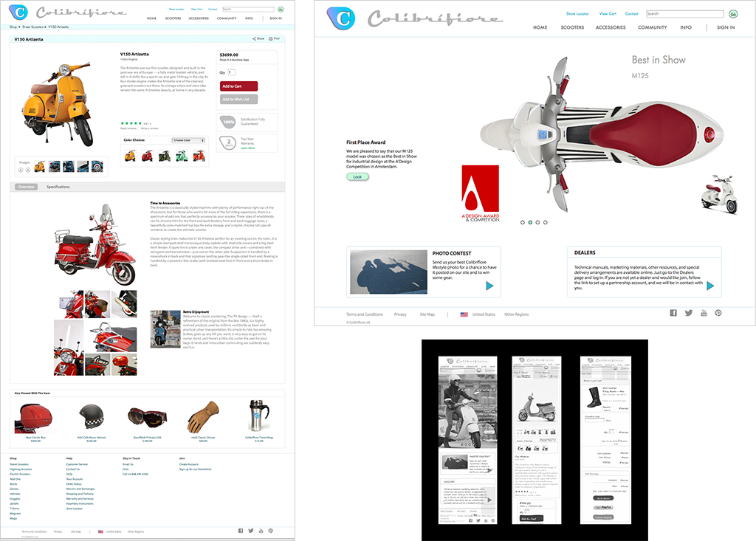Click the Share icon on the V150 Artizetta page
The width and height of the screenshot is (756, 541).
254,38
